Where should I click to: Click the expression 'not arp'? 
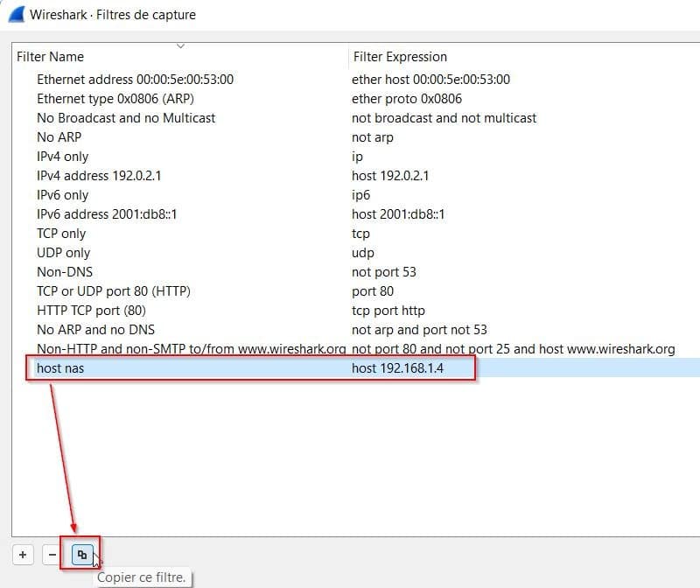point(373,137)
